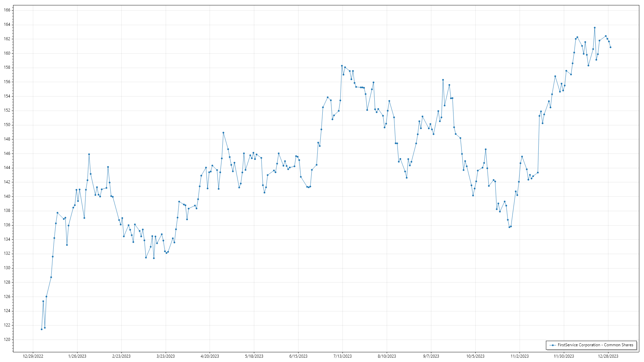Click the 150 y-axis value label
The width and height of the screenshot is (644, 362).
pyautogui.click(x=7, y=125)
